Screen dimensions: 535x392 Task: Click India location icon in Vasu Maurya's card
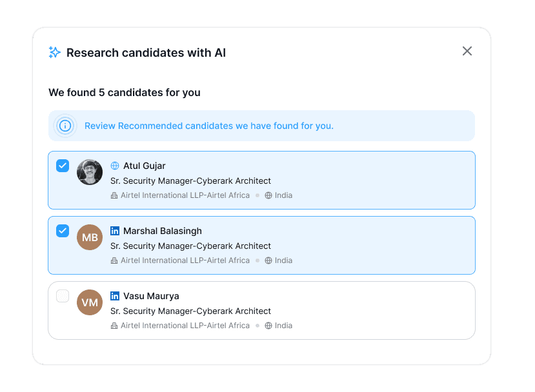tap(268, 326)
